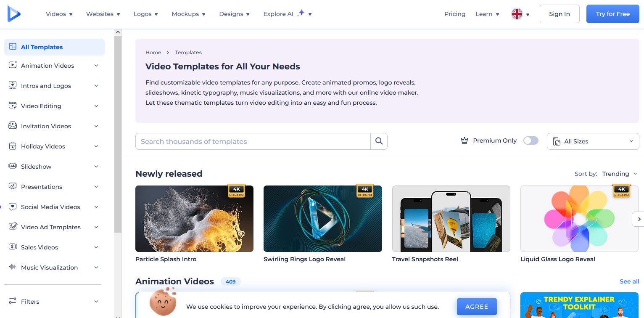Click the Intros and Logos sidebar icon
This screenshot has height=318, width=644.
tap(13, 86)
